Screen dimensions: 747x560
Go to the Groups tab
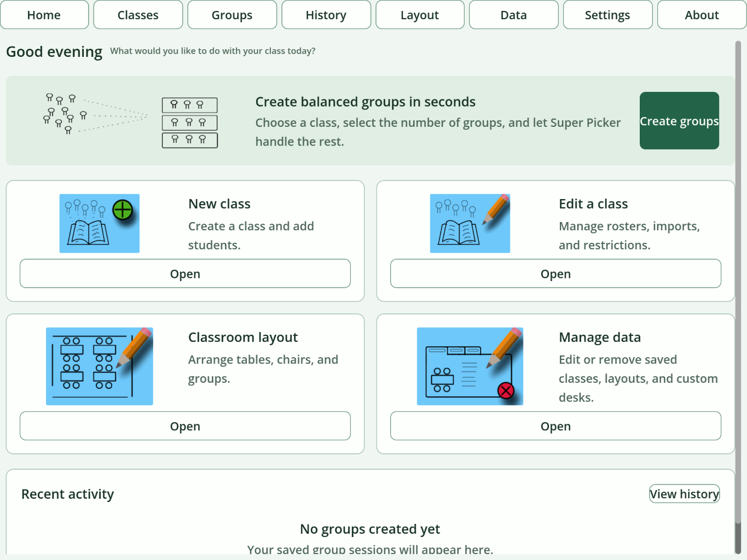pyautogui.click(x=232, y=15)
